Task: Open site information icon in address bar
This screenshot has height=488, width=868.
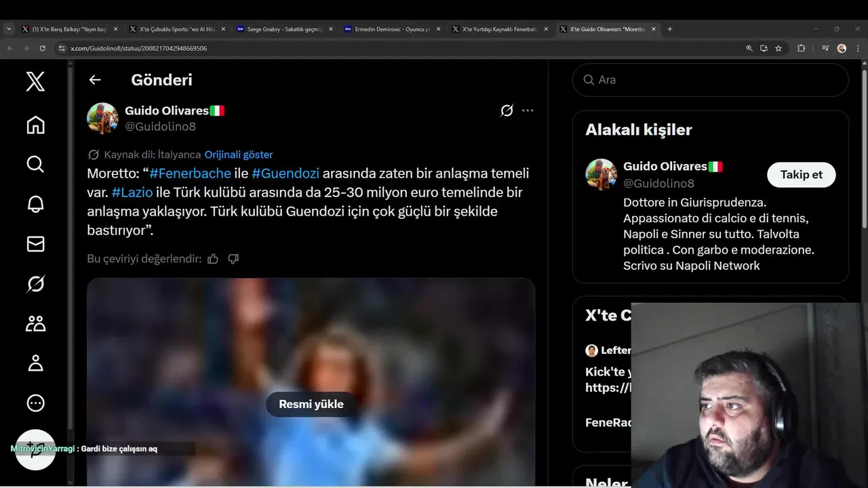Action: click(62, 48)
